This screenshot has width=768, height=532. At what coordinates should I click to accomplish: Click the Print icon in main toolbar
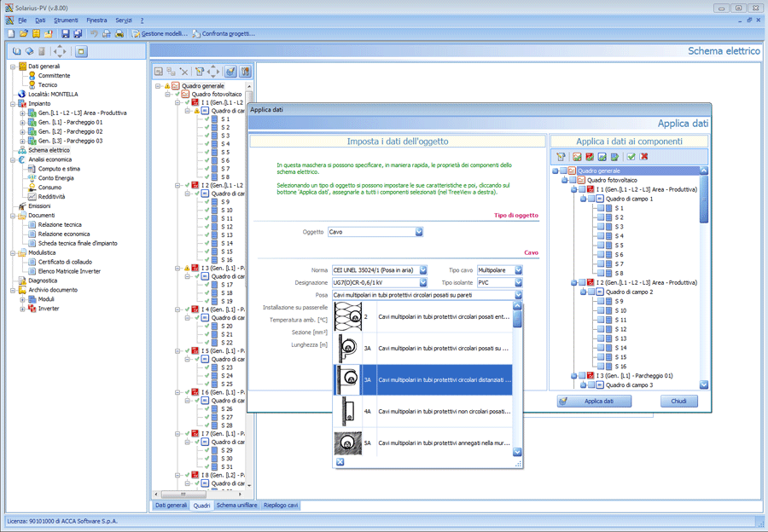[120, 33]
